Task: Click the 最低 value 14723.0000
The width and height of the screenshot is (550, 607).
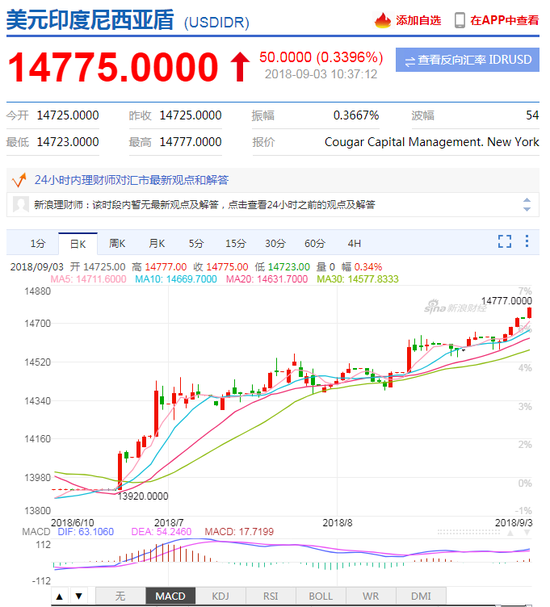Action: coord(68,142)
